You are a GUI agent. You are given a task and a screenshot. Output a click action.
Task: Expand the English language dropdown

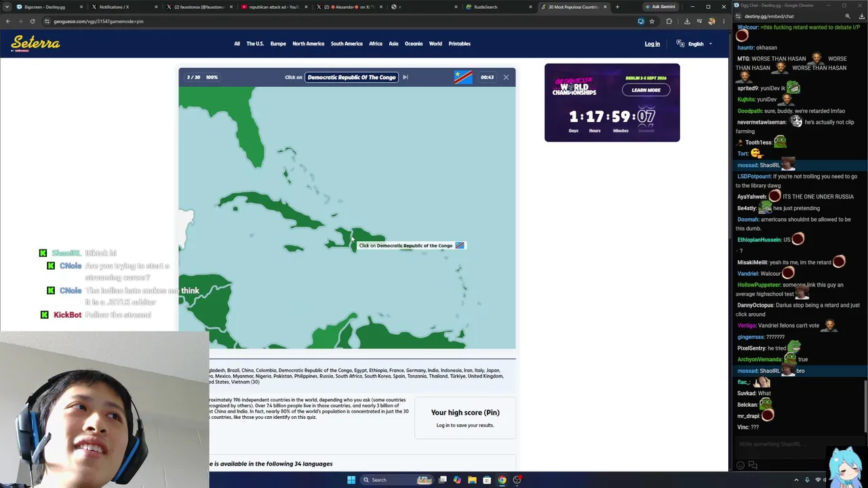(700, 44)
